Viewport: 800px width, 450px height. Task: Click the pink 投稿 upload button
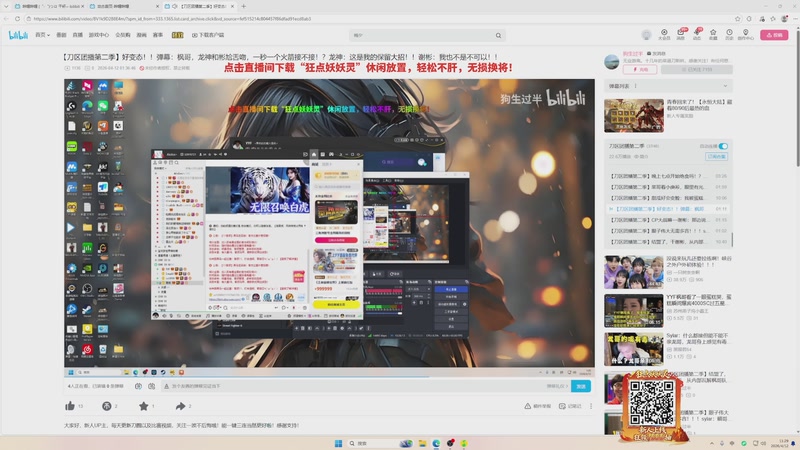[774, 35]
